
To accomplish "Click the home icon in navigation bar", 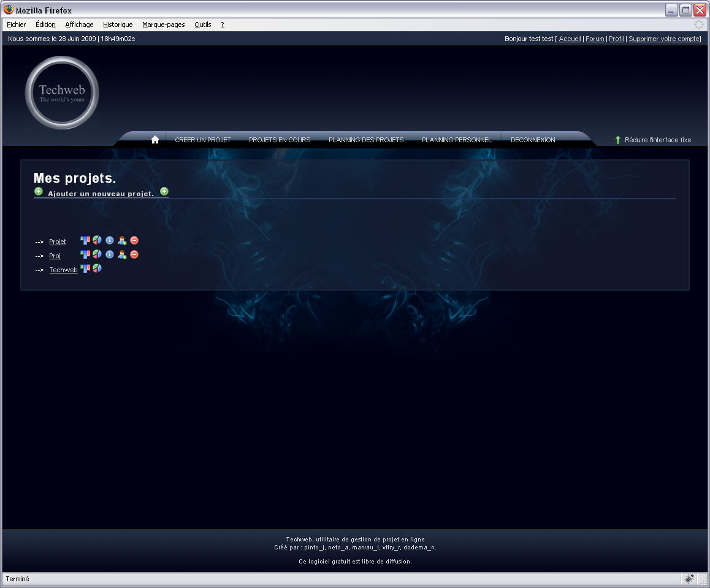I will [x=155, y=140].
